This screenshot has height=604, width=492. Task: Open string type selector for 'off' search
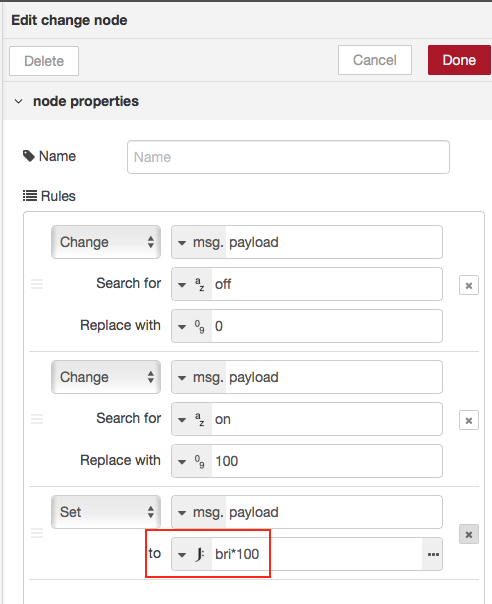[x=191, y=285]
